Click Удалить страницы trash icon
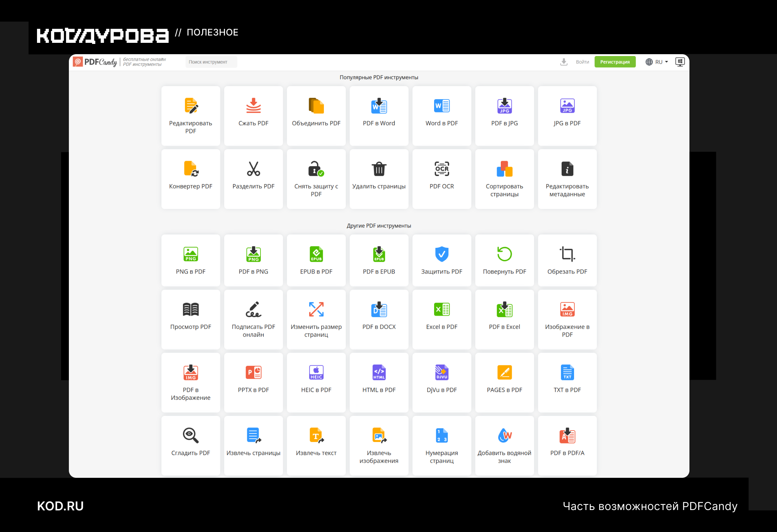 point(379,169)
